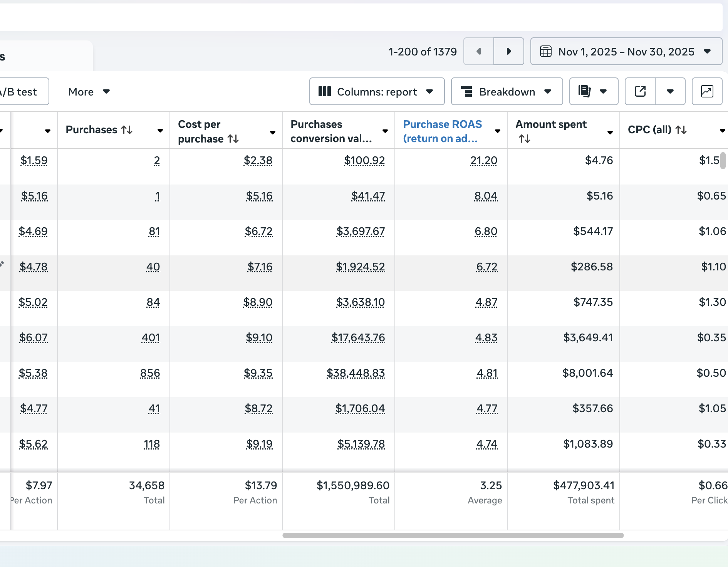
Task: Open the date range Nov 2025 picker
Action: coord(626,51)
